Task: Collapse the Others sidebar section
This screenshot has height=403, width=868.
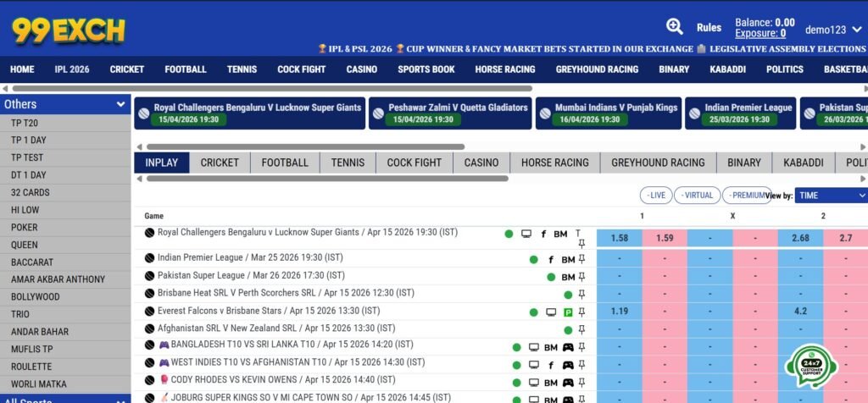Action: pos(65,104)
